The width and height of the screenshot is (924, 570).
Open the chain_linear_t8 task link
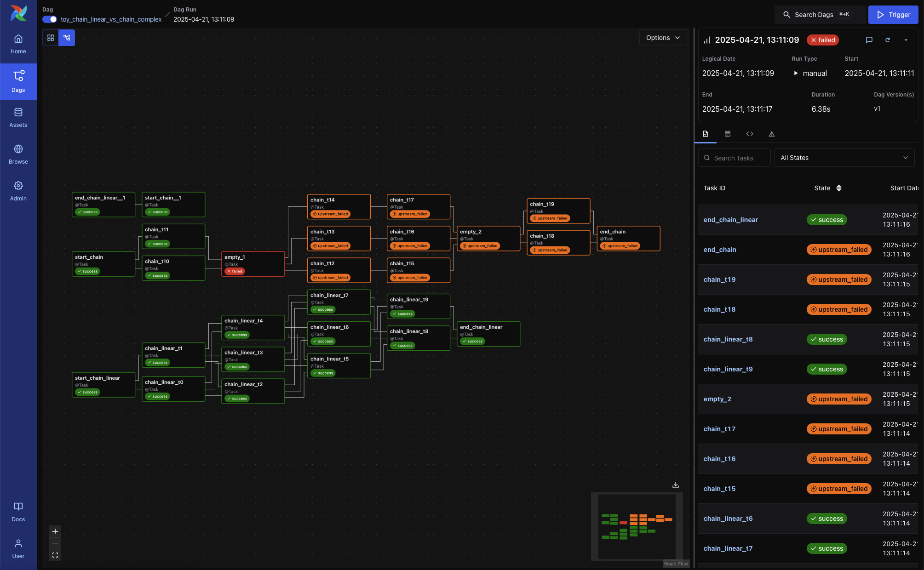(x=728, y=339)
